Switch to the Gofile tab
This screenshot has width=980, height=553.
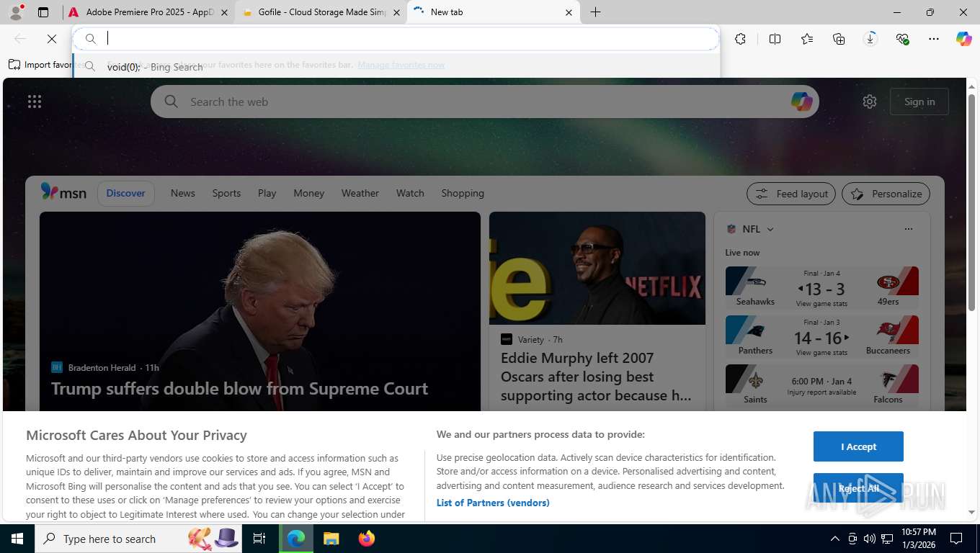pyautogui.click(x=321, y=12)
